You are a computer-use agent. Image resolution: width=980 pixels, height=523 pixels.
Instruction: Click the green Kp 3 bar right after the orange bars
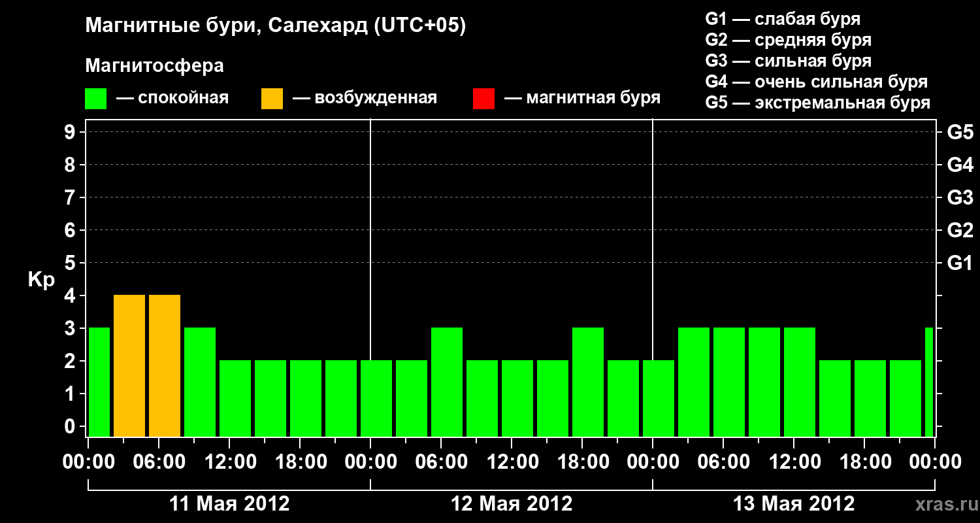tap(200, 382)
